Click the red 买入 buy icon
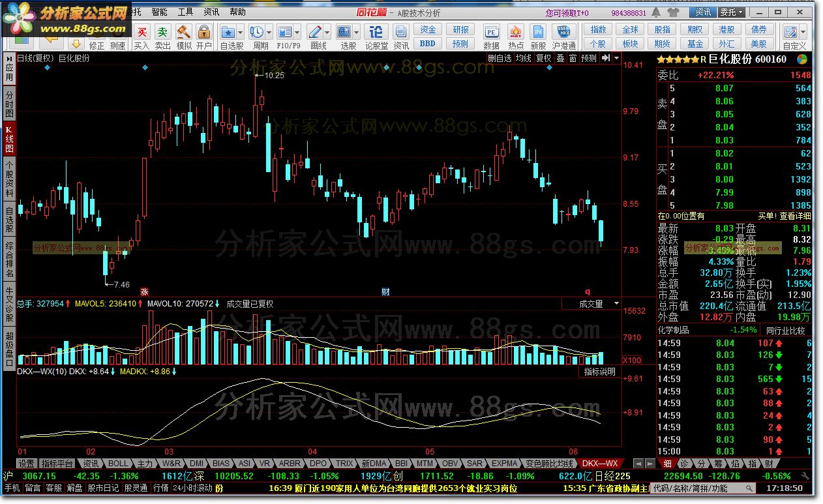The image size is (823, 504). 142,31
